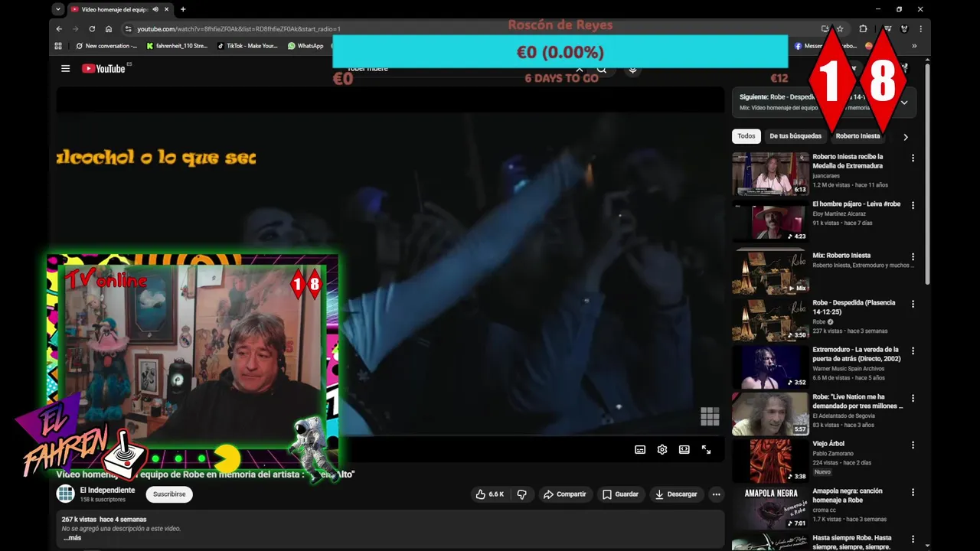Click the Compartir share button

pos(565,494)
